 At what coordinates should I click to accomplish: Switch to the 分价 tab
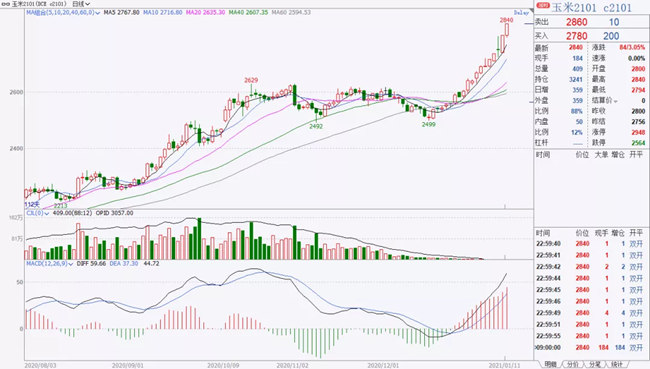(x=573, y=364)
